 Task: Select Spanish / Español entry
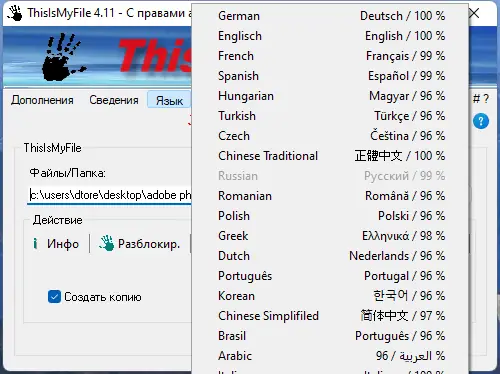coord(331,76)
